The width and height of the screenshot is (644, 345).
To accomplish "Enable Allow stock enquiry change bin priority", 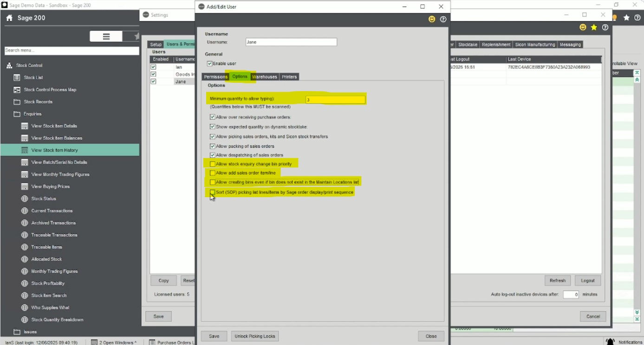I will pos(213,164).
